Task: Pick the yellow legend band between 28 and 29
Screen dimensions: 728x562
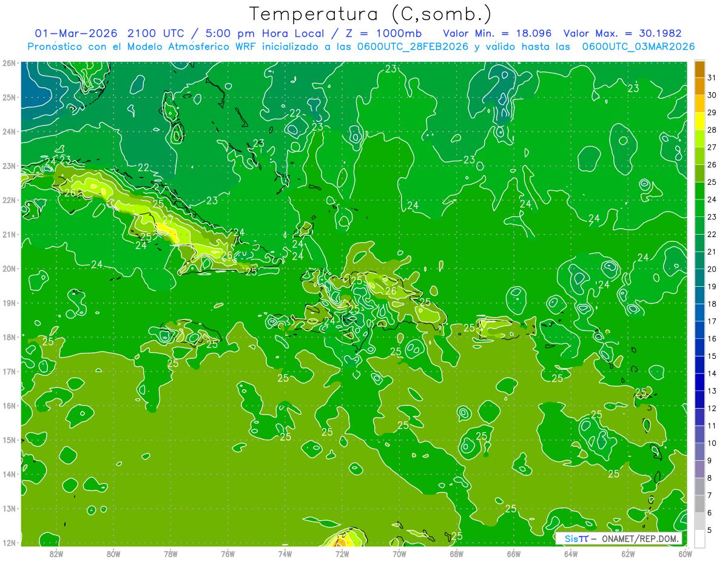Action: tap(699, 121)
